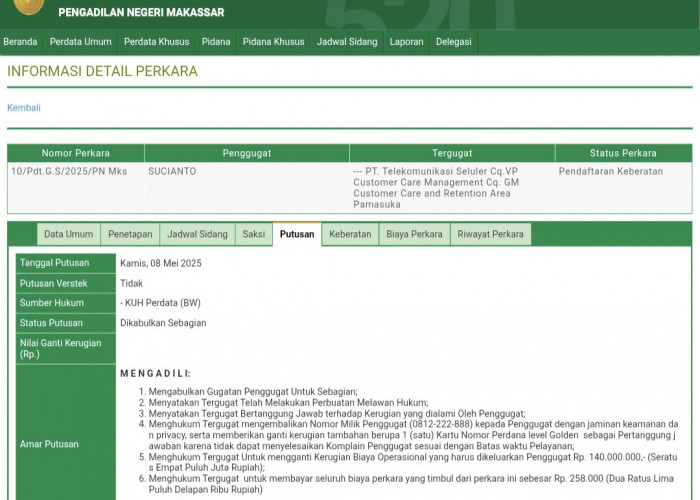This screenshot has width=700, height=500.
Task: Open the Beranda menu
Action: 20,42
